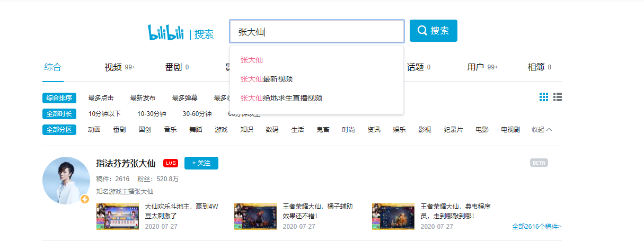
Task: Filter by 数码 category
Action: coord(272,130)
